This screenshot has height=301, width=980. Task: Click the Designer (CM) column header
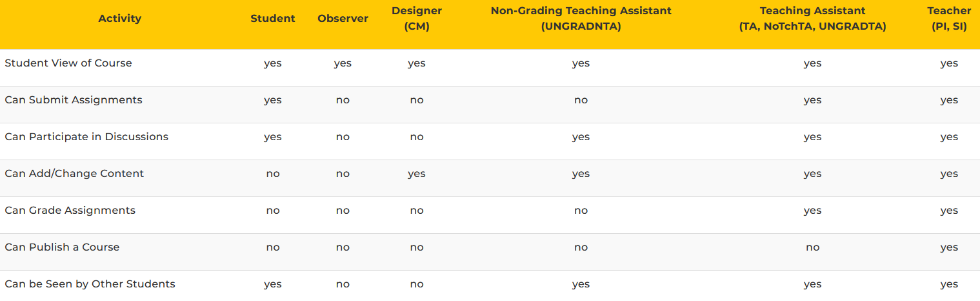[x=417, y=18]
